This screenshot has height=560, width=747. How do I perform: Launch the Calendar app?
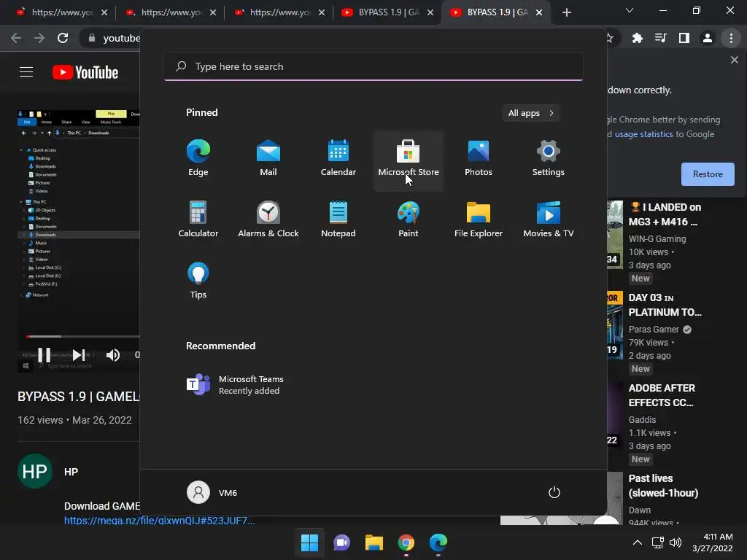(x=338, y=158)
